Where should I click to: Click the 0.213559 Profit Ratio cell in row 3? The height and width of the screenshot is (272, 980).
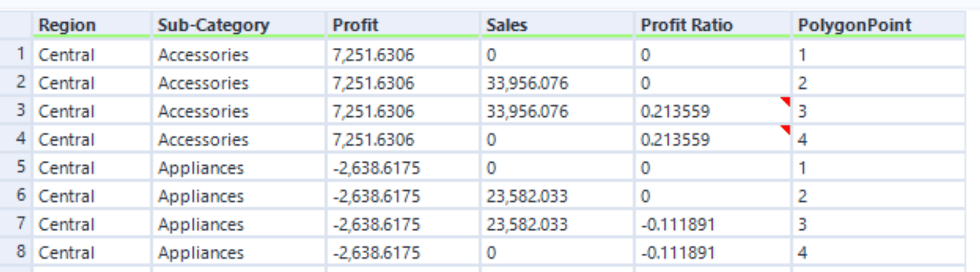tap(713, 111)
